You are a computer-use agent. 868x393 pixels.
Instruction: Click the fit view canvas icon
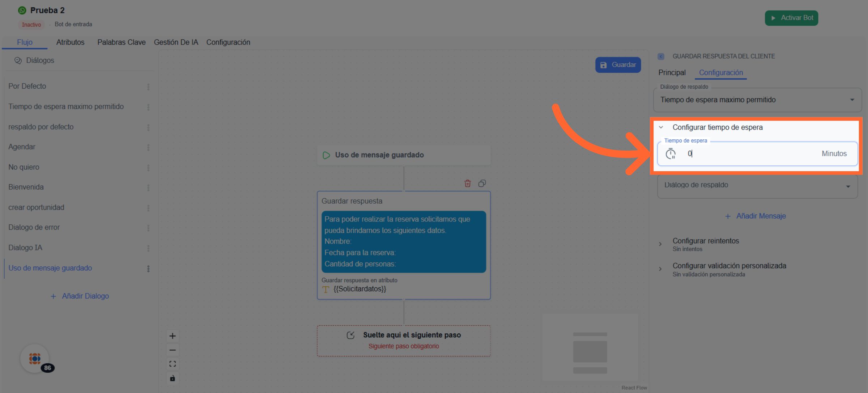coord(173,364)
